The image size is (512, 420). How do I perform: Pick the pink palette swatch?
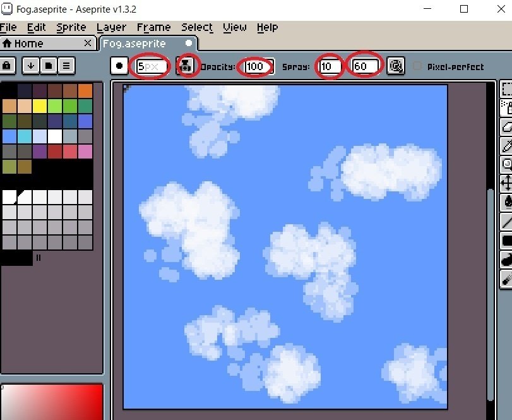point(85,152)
